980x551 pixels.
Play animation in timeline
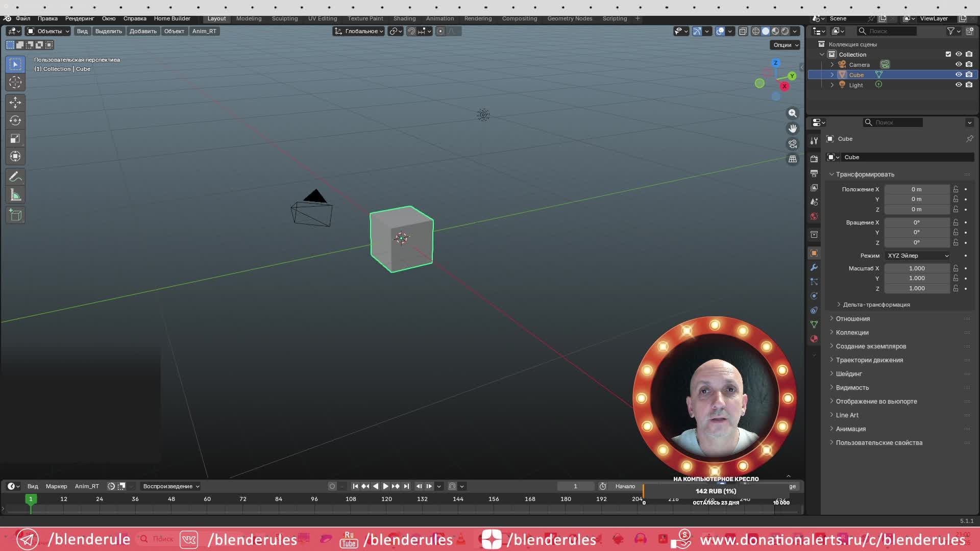[385, 486]
